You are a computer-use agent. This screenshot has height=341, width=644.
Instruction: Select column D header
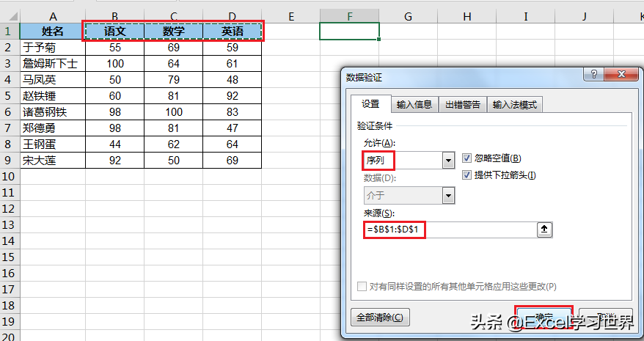[232, 16]
